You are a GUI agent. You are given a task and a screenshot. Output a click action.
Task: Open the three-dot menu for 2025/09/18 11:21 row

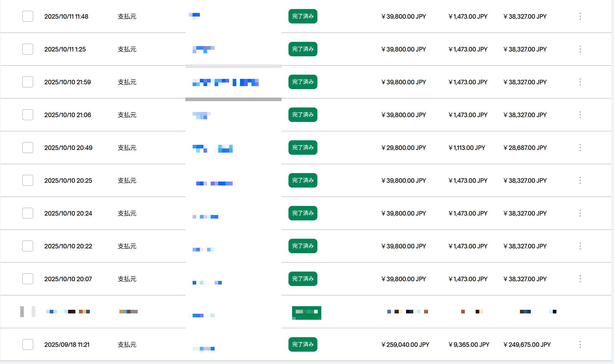tap(580, 344)
